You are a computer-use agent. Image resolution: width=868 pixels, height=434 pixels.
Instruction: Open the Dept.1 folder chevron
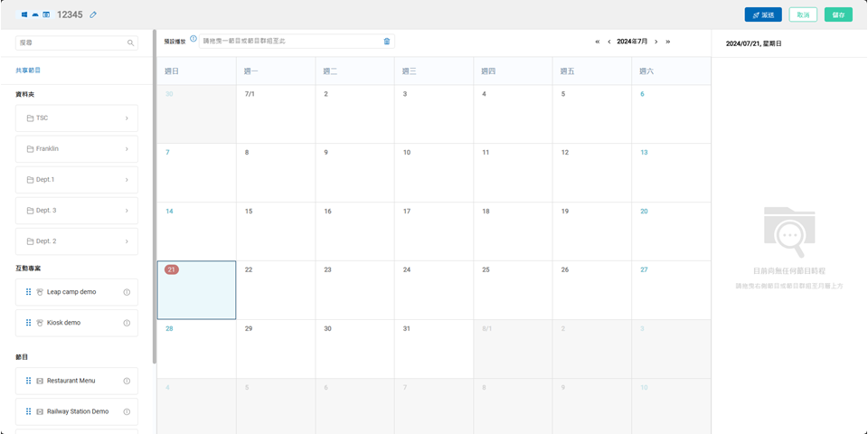pyautogui.click(x=127, y=180)
